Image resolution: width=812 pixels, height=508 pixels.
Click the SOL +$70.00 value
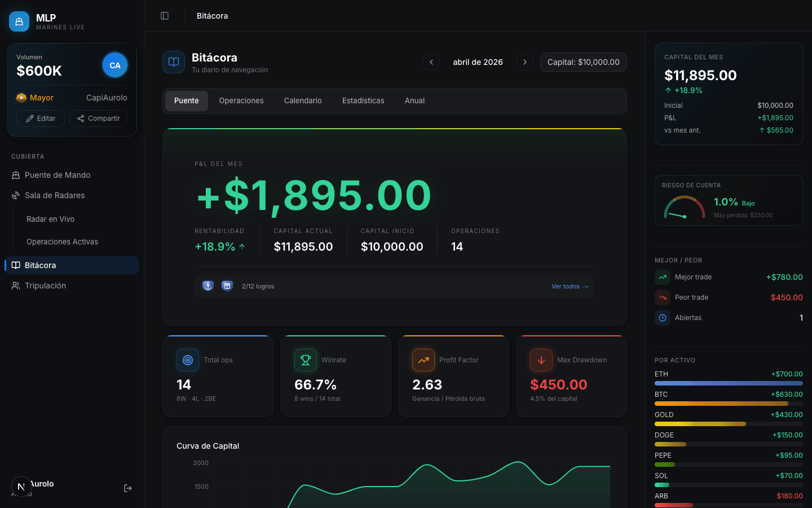point(789,476)
